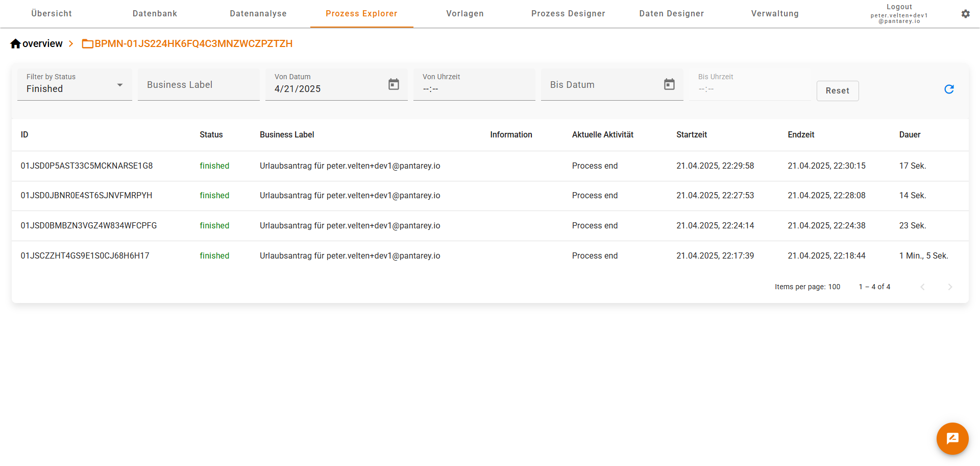Viewport: 980px width, 466px height.
Task: Switch to the Datenanalyse tab
Action: [258, 14]
